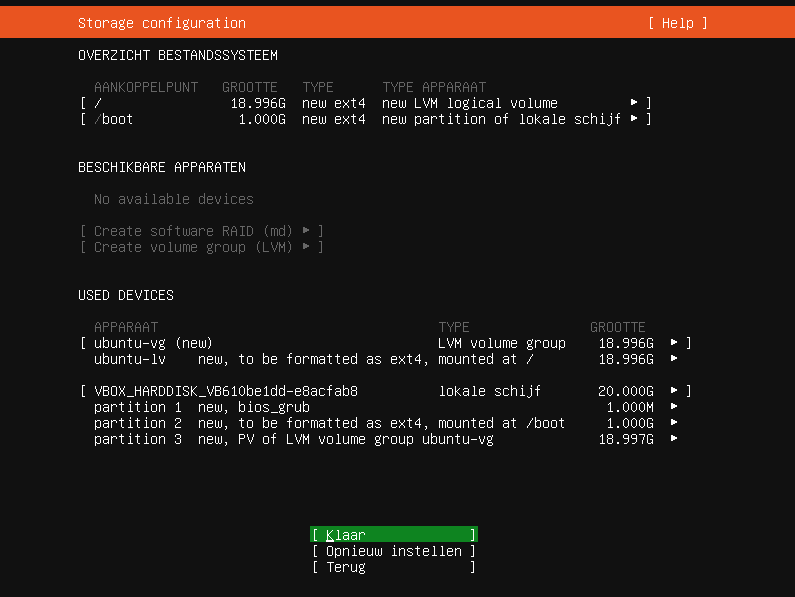Click 'LVM volume group' type text
Image resolution: width=795 pixels, height=597 pixels.
tap(501, 343)
